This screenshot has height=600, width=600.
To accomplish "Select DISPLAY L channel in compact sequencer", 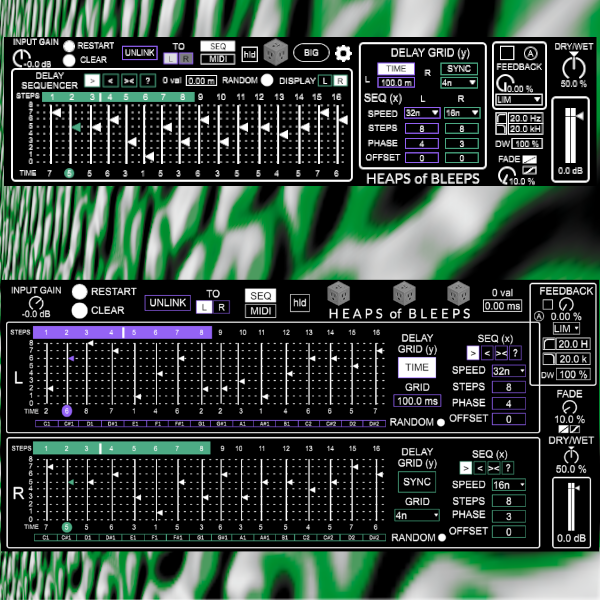I will click(x=324, y=81).
